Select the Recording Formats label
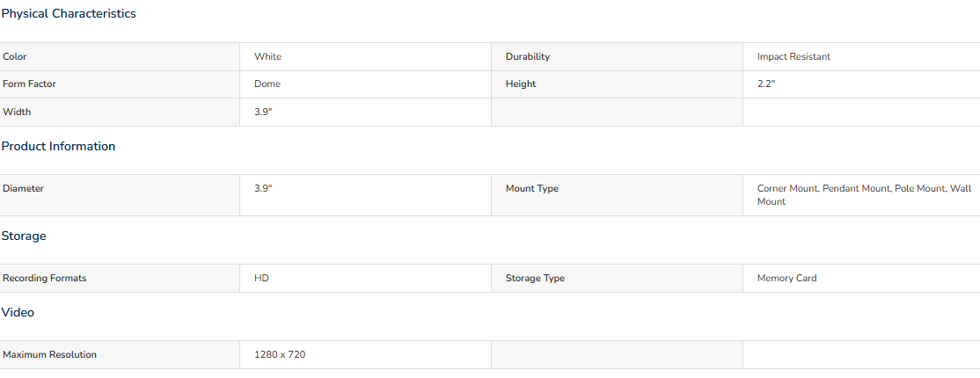980x378 pixels. (x=44, y=279)
